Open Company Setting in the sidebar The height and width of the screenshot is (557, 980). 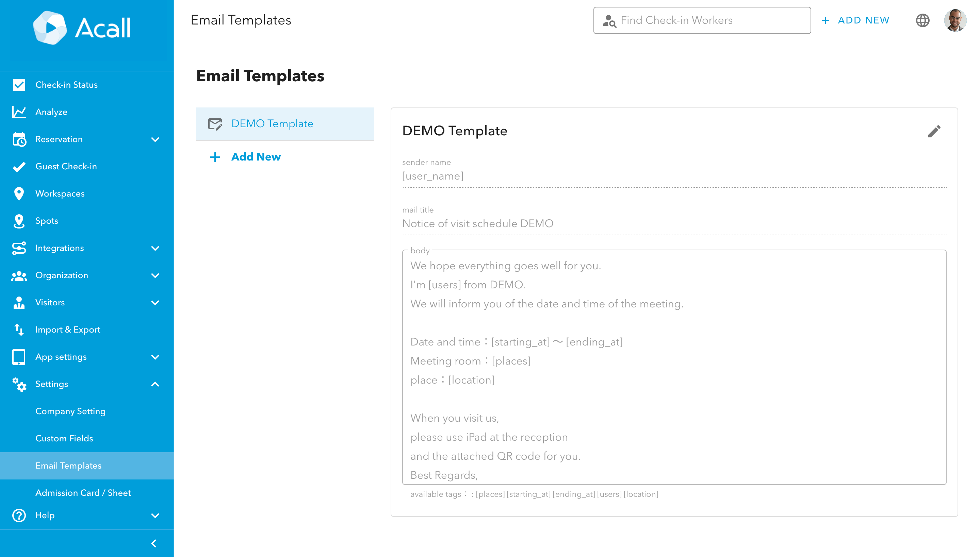click(x=70, y=411)
